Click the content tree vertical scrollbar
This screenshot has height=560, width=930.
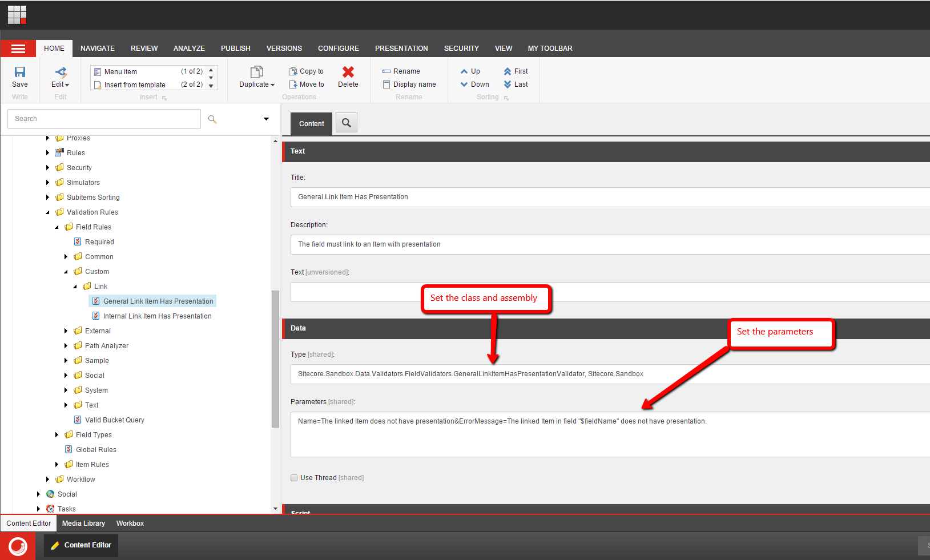coord(275,358)
